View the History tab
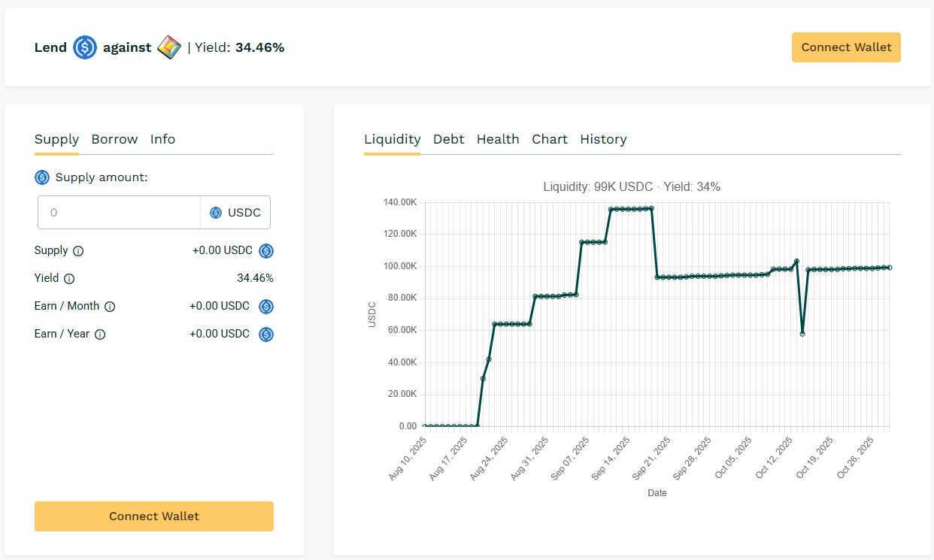 point(603,139)
